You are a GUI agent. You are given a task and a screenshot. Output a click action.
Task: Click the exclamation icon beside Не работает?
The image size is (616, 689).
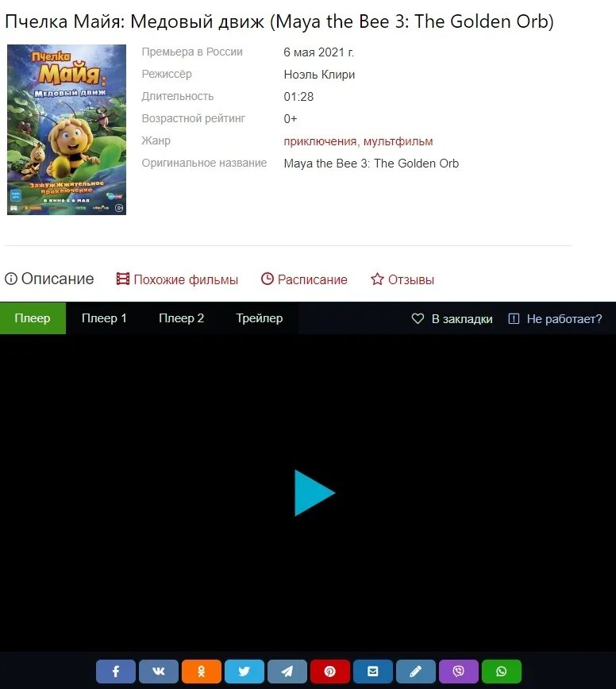(514, 318)
